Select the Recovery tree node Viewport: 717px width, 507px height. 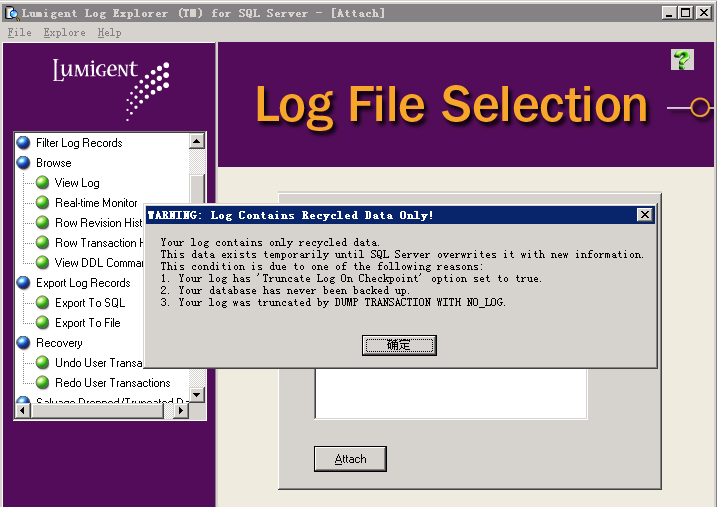[x=59, y=343]
